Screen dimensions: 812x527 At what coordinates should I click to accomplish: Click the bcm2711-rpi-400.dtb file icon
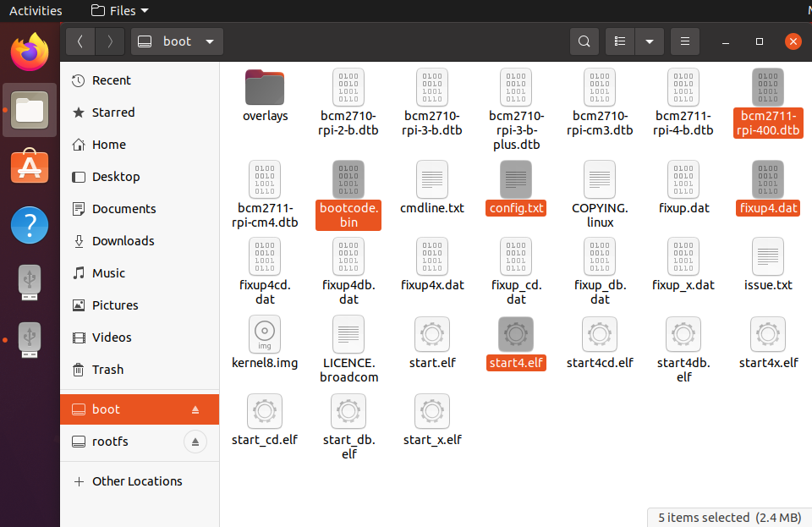(x=768, y=87)
